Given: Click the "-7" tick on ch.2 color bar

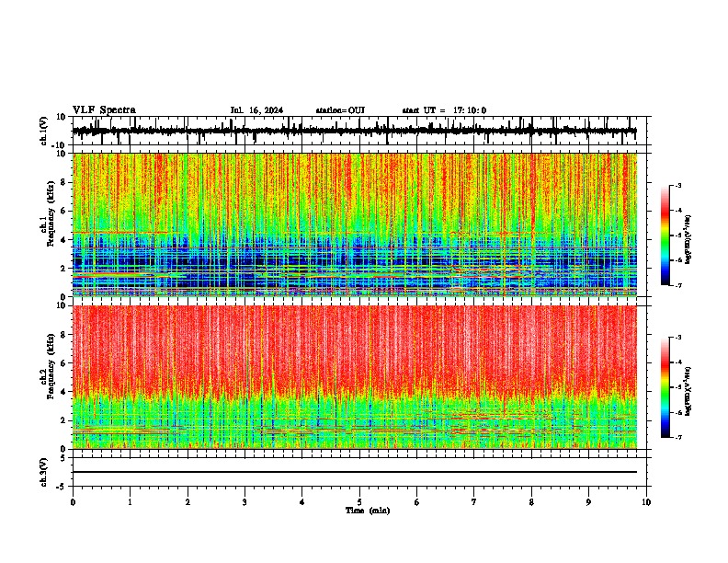Looking at the screenshot, I should (x=678, y=437).
